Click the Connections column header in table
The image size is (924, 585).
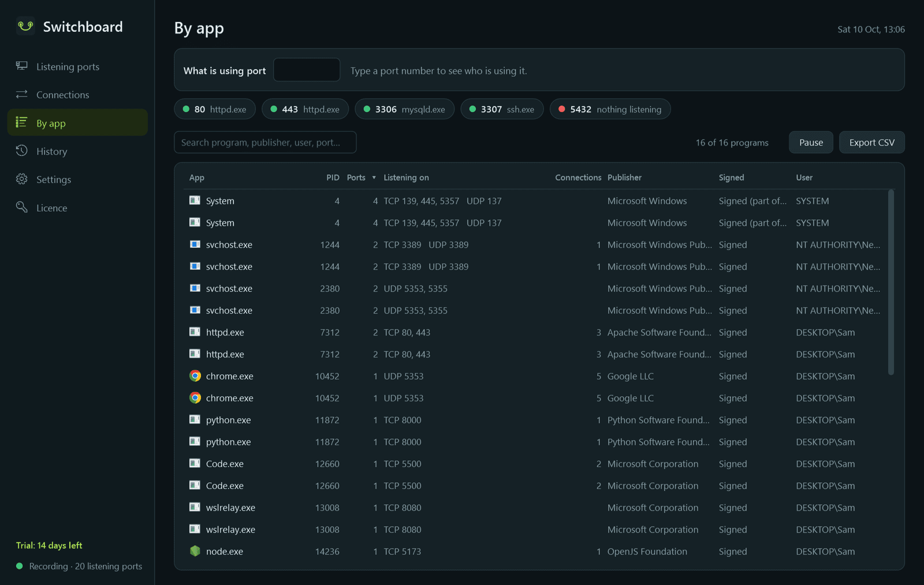click(x=578, y=177)
